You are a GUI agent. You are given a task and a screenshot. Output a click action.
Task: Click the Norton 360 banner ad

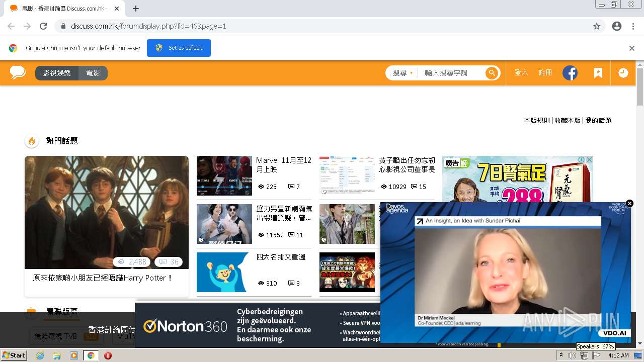pyautogui.click(x=257, y=325)
